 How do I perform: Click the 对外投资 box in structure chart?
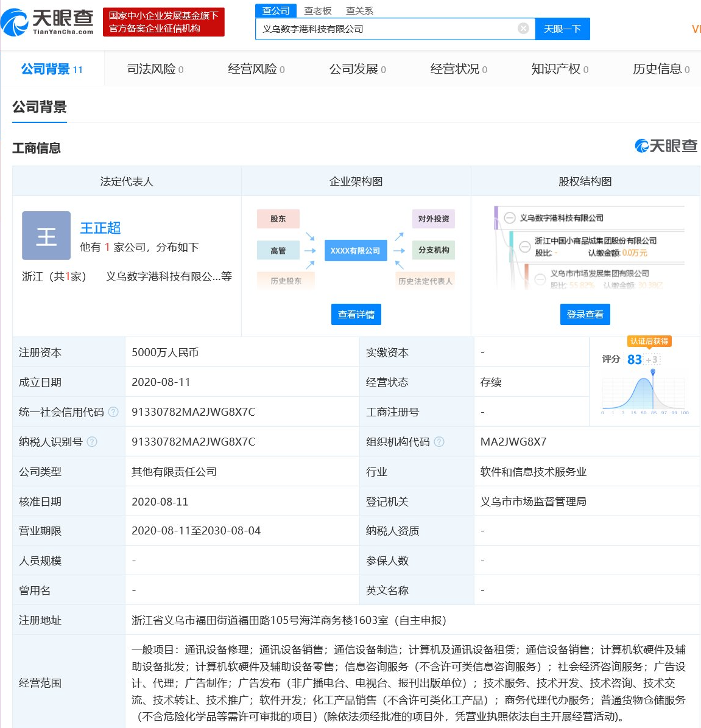pos(434,219)
